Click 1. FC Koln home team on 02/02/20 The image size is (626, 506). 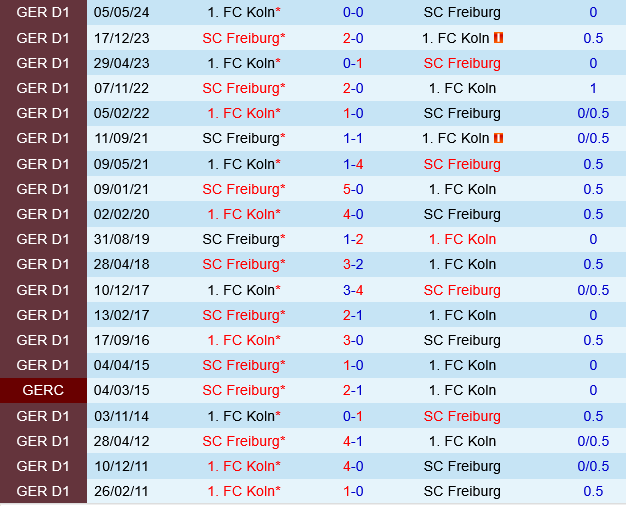point(243,214)
